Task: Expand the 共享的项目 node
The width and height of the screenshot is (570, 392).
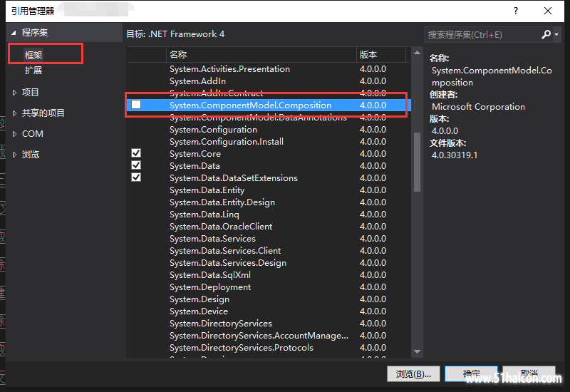Action: pyautogui.click(x=14, y=113)
